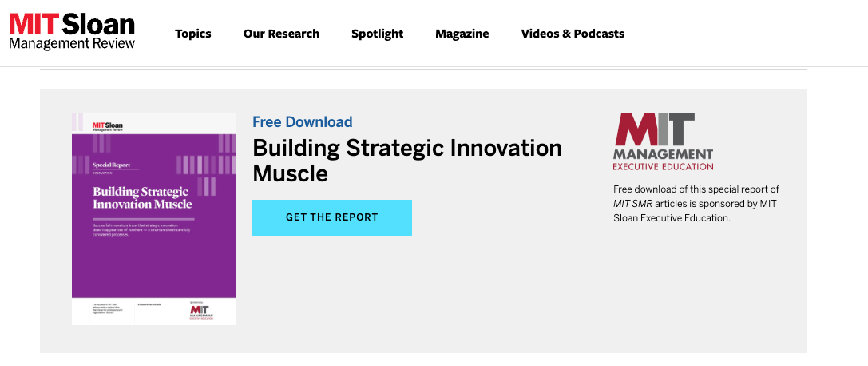
Task: Open the Topics menu
Action: pyautogui.click(x=193, y=34)
